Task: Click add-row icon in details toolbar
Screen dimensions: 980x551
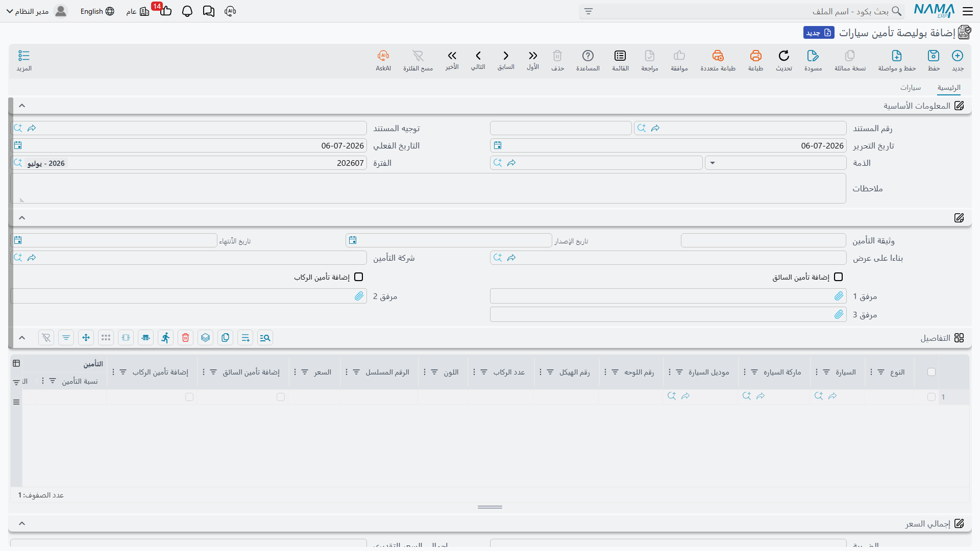Action: pyautogui.click(x=246, y=338)
